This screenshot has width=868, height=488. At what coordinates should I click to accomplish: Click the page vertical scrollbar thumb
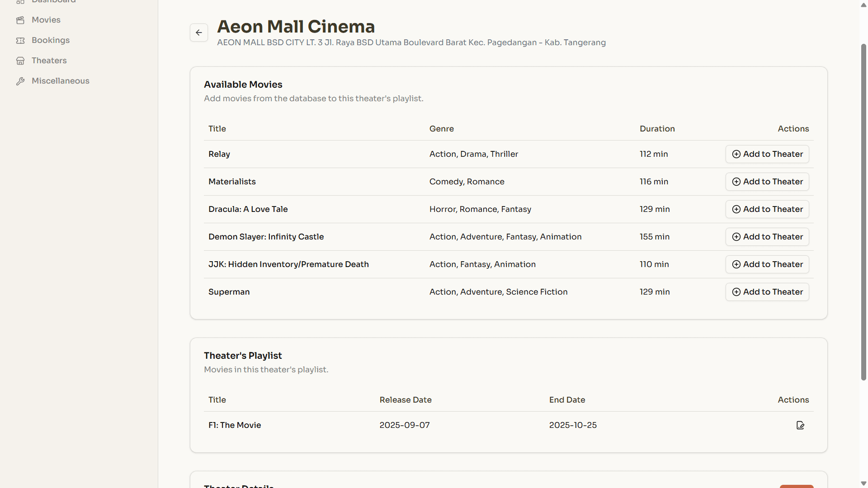pyautogui.click(x=863, y=212)
